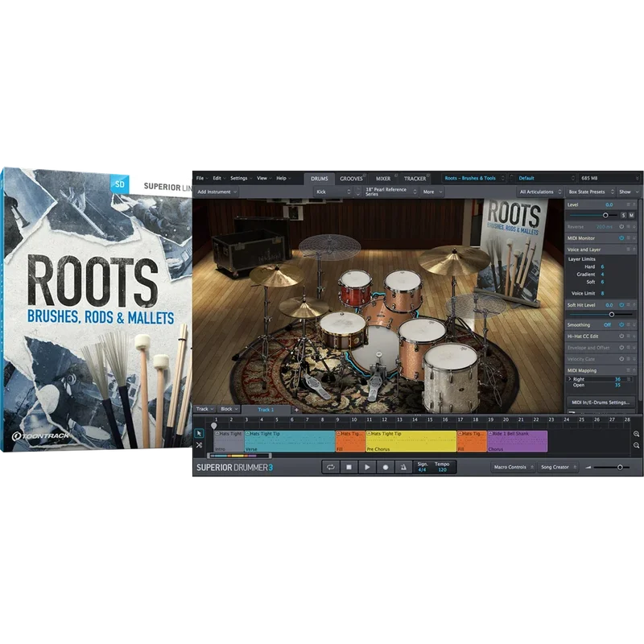This screenshot has width=644, height=644.
Task: Open All Articulations dropdown
Action: [540, 192]
